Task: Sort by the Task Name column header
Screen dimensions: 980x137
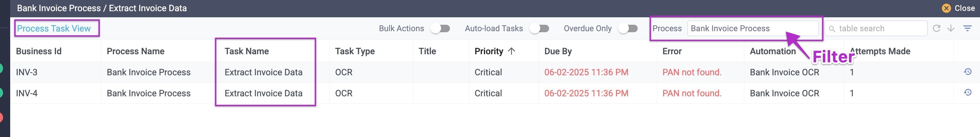Action: click(x=247, y=51)
